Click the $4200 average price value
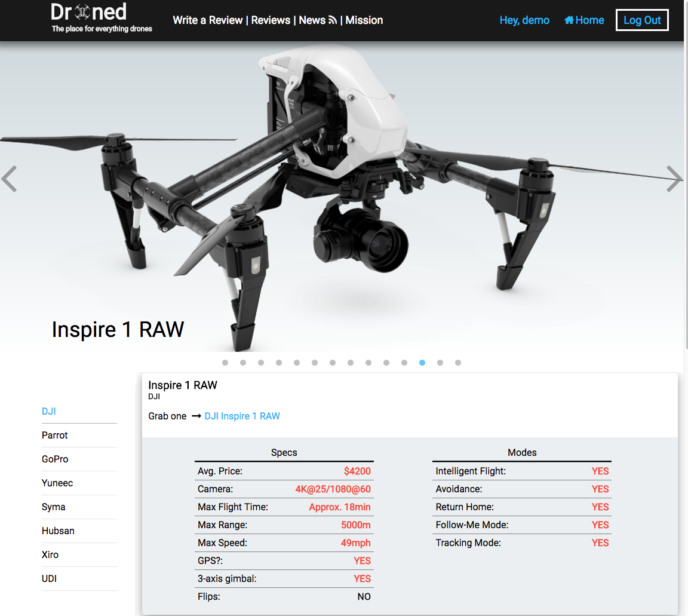 click(x=357, y=471)
